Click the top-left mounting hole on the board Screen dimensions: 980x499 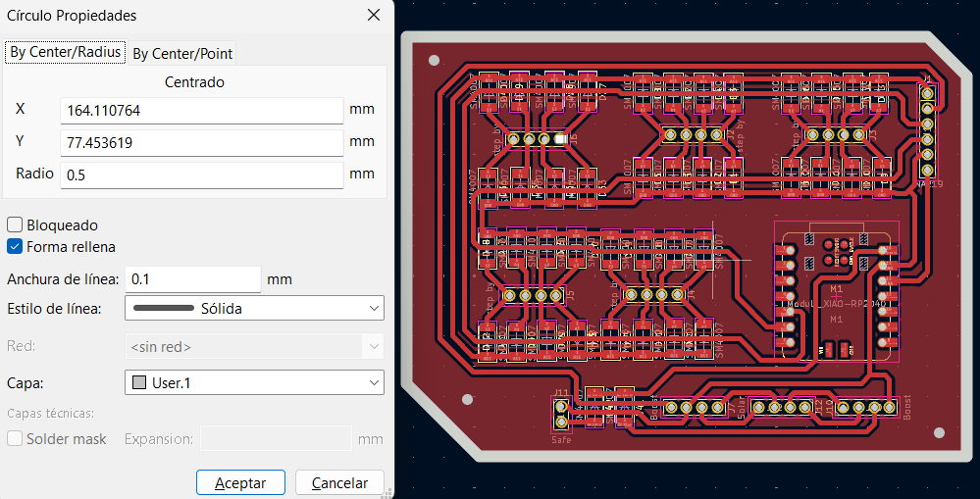click(x=434, y=61)
